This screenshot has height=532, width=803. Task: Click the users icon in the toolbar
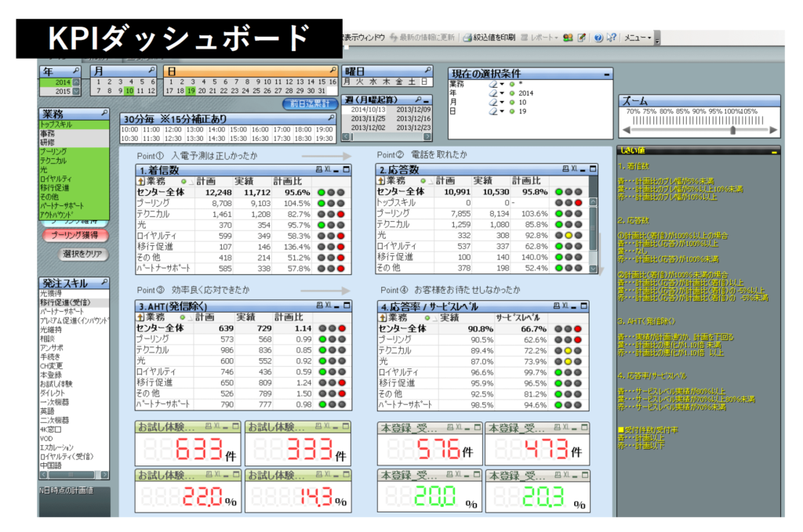click(x=568, y=38)
